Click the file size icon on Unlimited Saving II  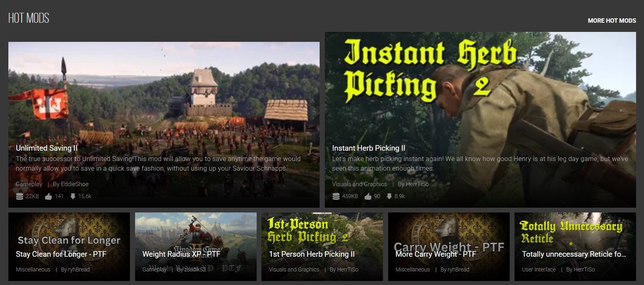(20, 196)
